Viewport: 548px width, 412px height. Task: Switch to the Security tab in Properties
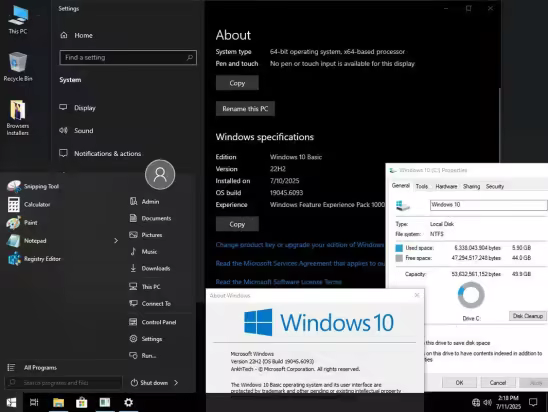click(x=495, y=186)
